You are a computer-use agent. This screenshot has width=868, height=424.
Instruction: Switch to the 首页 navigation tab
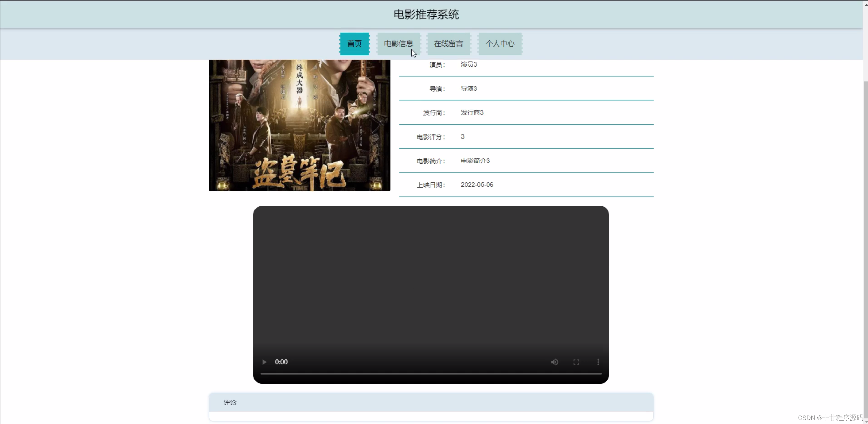pyautogui.click(x=354, y=43)
